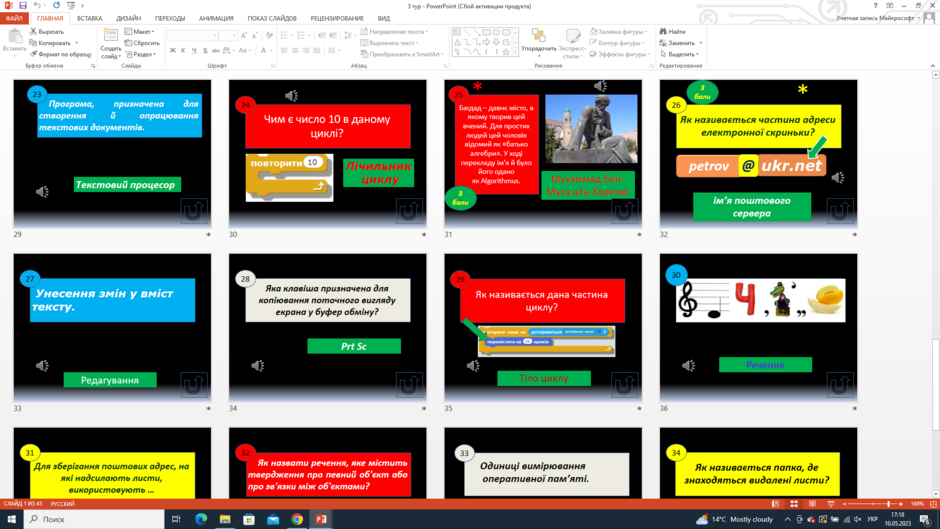Screen dimensions: 940x529
Task: Cut selection using Вырезать
Action: 47,31
